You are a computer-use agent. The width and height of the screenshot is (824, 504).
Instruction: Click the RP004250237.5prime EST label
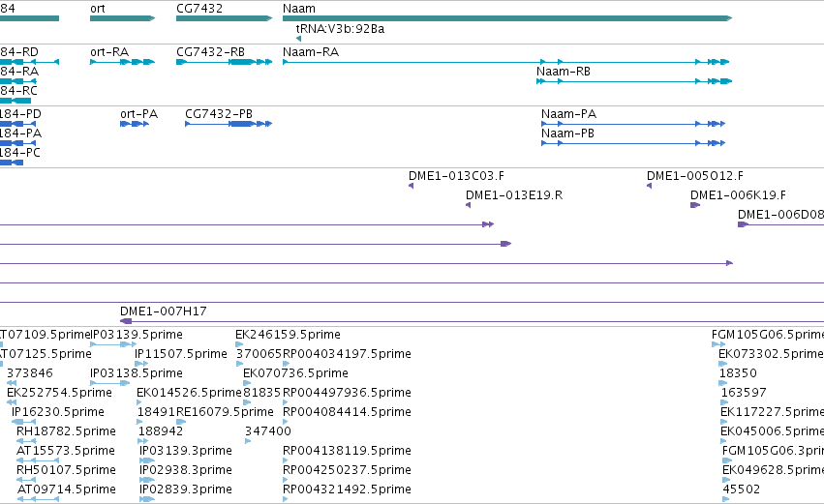coord(347,470)
